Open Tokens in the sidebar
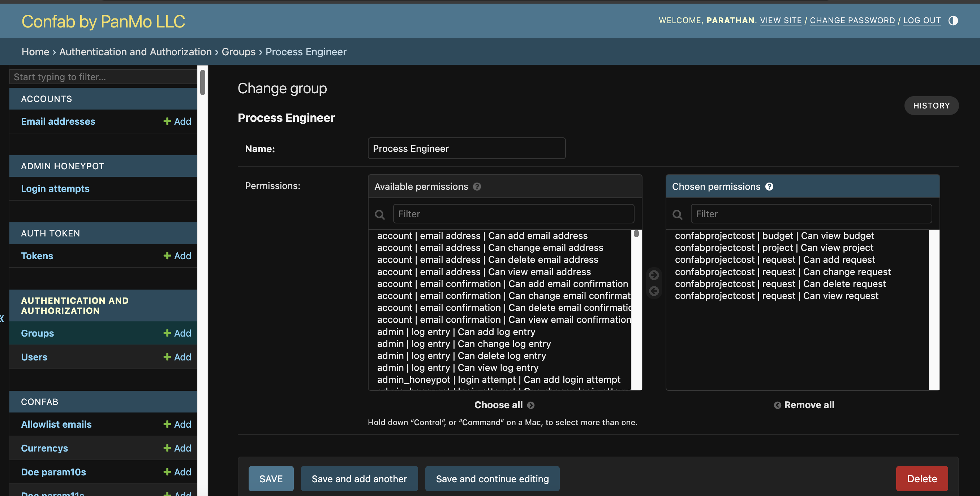Screen dimensions: 980x496 point(37,256)
